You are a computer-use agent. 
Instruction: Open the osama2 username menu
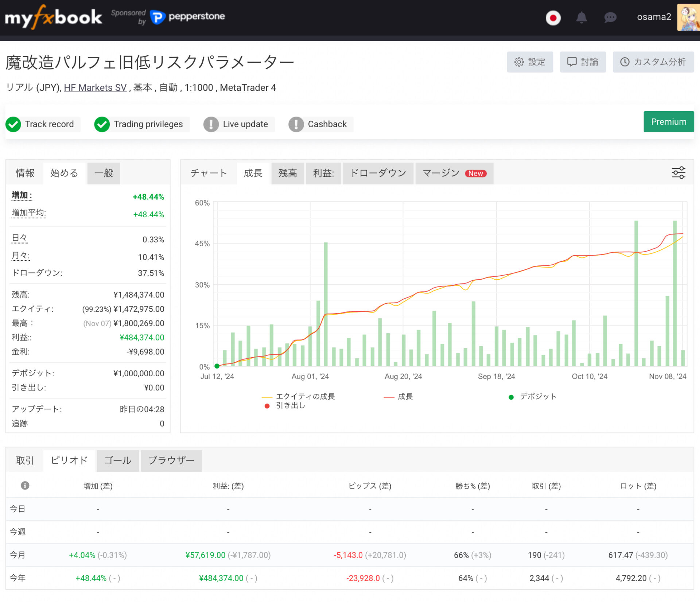(654, 17)
